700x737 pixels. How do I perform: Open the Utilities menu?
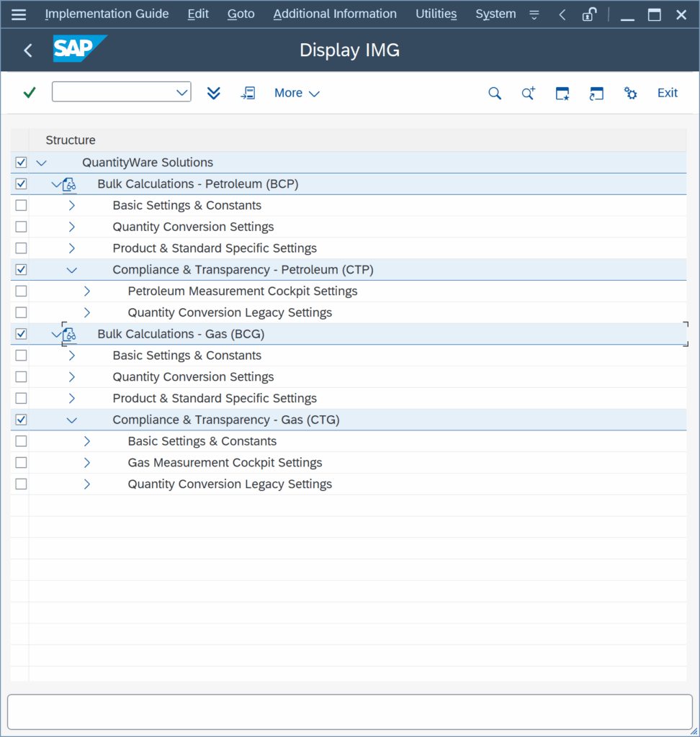click(436, 14)
